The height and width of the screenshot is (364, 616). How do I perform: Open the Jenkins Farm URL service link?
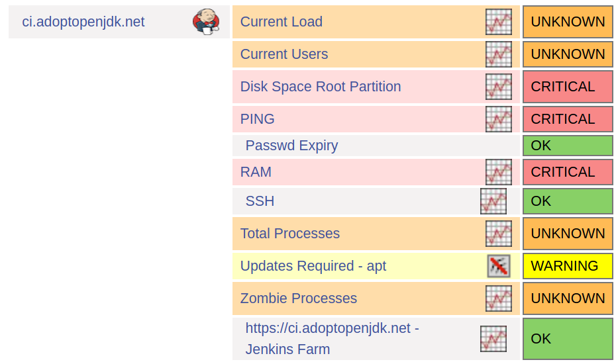coord(332,338)
